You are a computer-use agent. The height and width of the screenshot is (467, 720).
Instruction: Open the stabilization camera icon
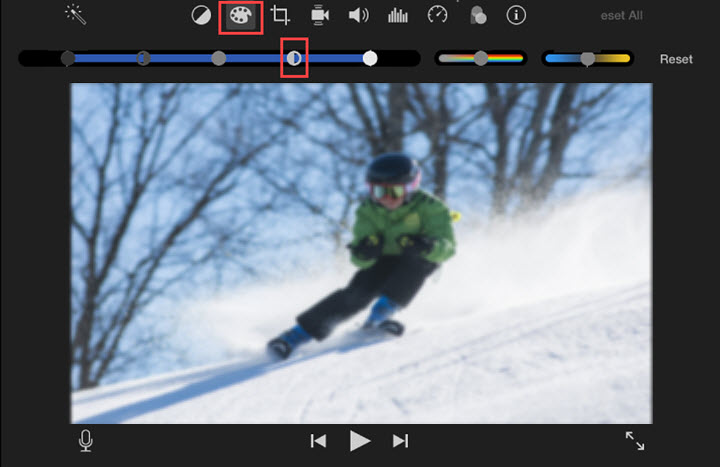320,15
